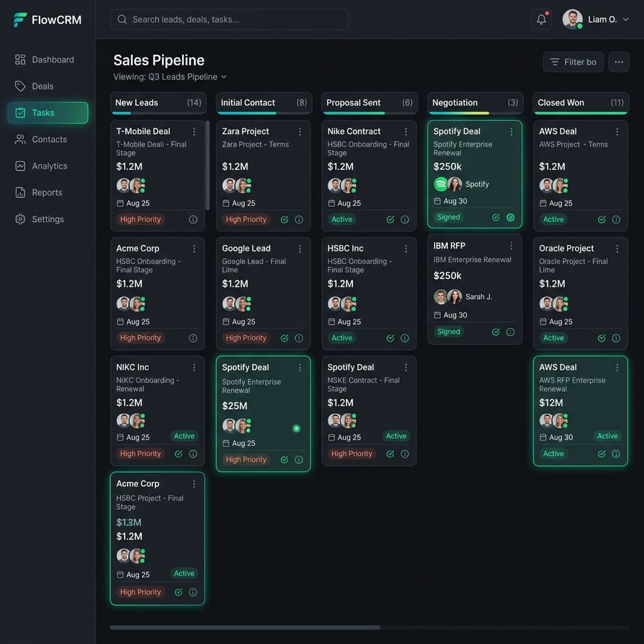
Task: Click the search magnifier icon
Action: pyautogui.click(x=122, y=19)
